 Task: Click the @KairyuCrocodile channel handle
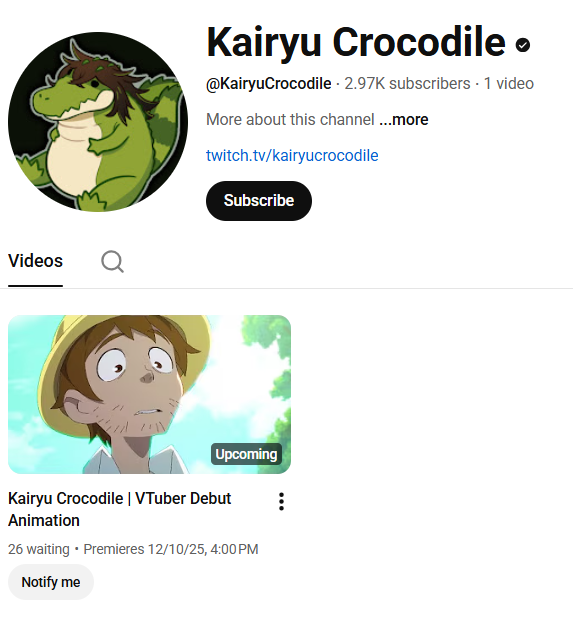click(x=269, y=84)
